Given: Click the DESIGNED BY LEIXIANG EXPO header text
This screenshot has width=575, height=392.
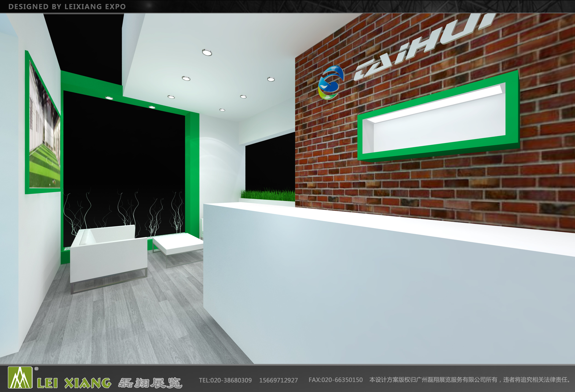Looking at the screenshot, I should coord(67,7).
